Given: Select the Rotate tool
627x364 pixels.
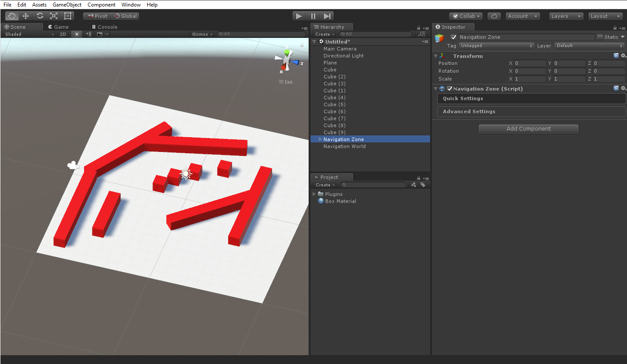Looking at the screenshot, I should (40, 16).
